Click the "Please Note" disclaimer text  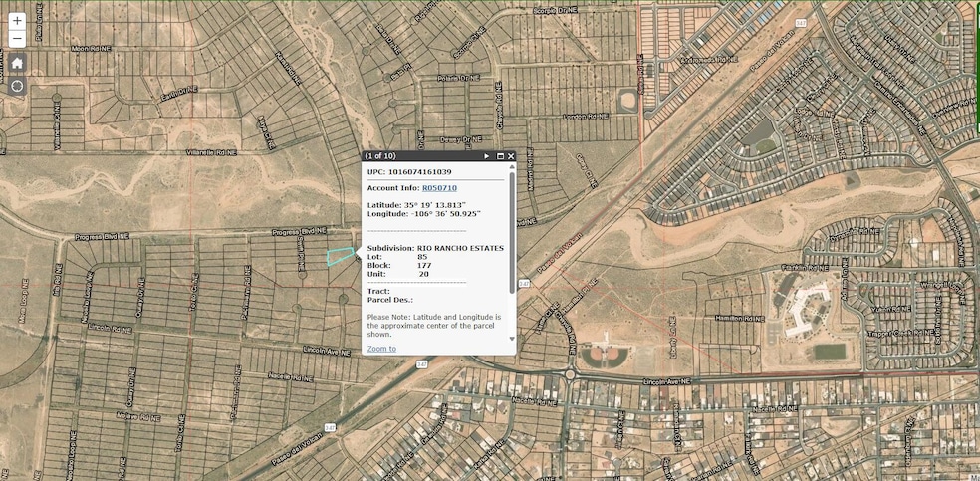click(x=434, y=326)
